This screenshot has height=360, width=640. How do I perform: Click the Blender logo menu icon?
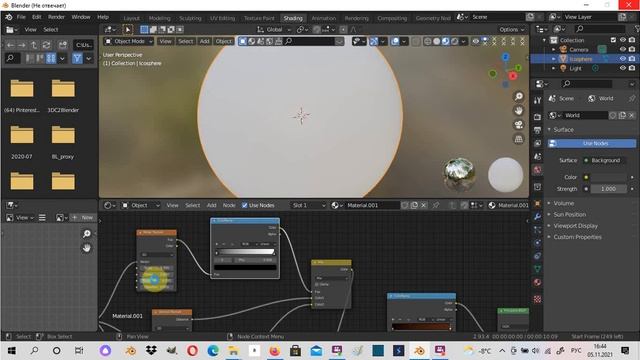(x=9, y=17)
